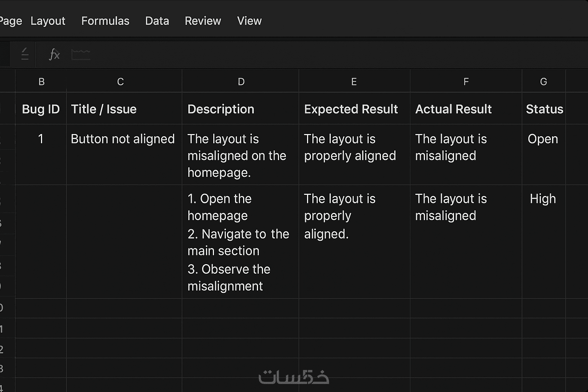Image resolution: width=588 pixels, height=392 pixels.
Task: Open the Data tab
Action: [157, 21]
